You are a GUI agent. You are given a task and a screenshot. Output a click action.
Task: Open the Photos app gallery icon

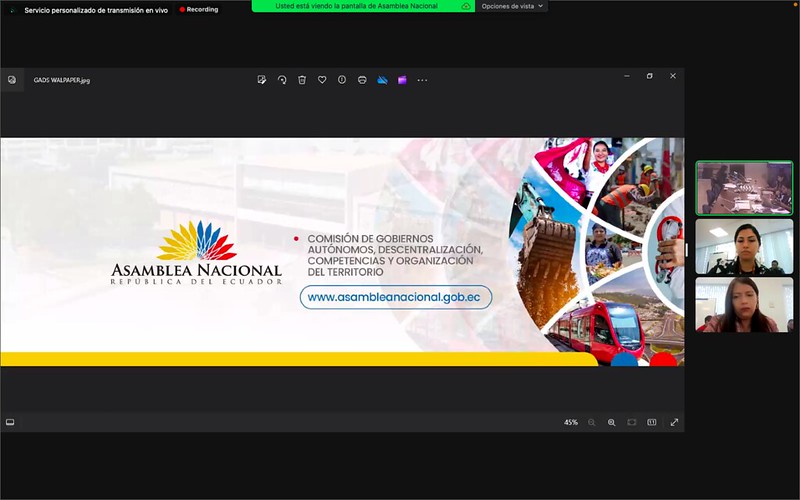(x=12, y=80)
